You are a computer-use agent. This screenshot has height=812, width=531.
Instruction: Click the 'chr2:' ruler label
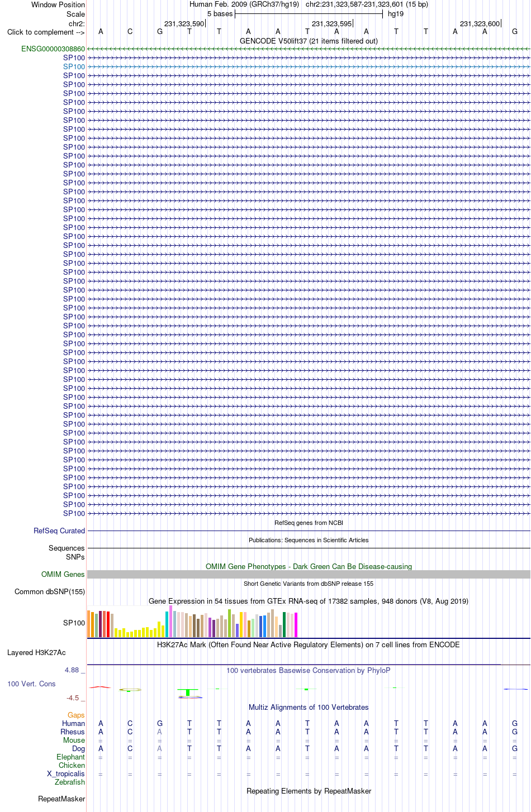pyautogui.click(x=77, y=24)
